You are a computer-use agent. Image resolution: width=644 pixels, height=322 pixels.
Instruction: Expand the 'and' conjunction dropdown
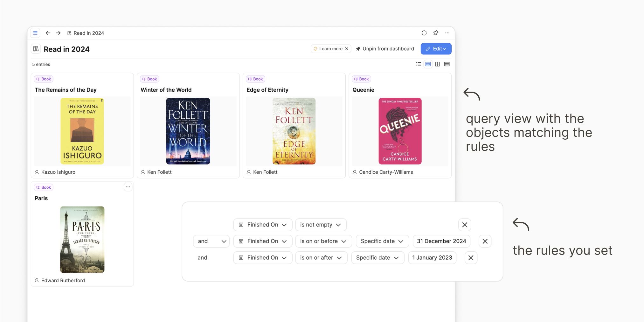[x=211, y=241]
